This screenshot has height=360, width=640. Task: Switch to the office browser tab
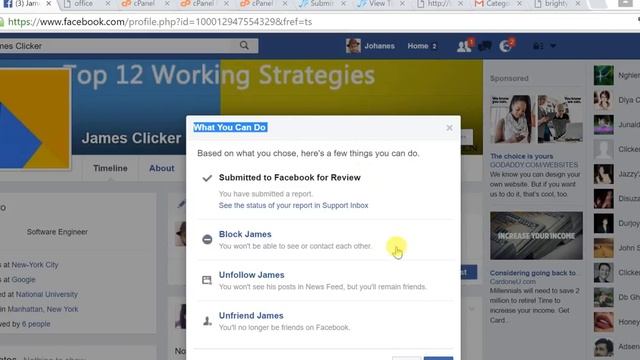tap(84, 4)
